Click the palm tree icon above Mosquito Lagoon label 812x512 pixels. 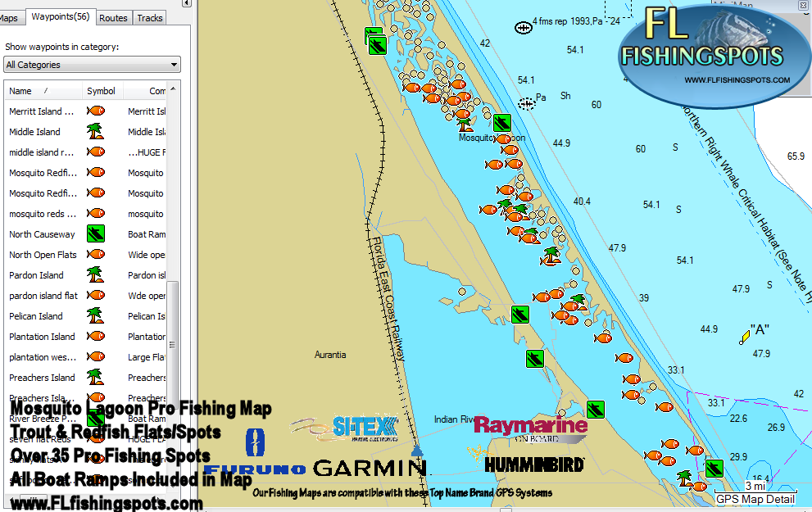coord(465,124)
